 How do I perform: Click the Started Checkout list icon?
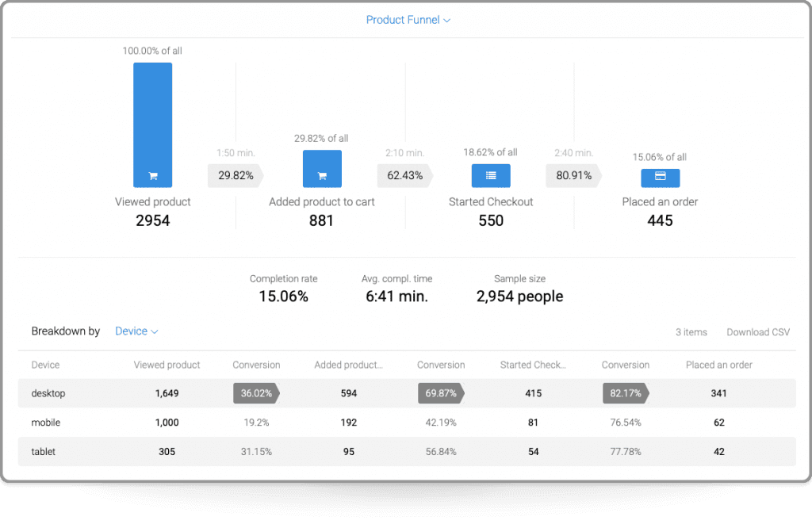pos(490,175)
